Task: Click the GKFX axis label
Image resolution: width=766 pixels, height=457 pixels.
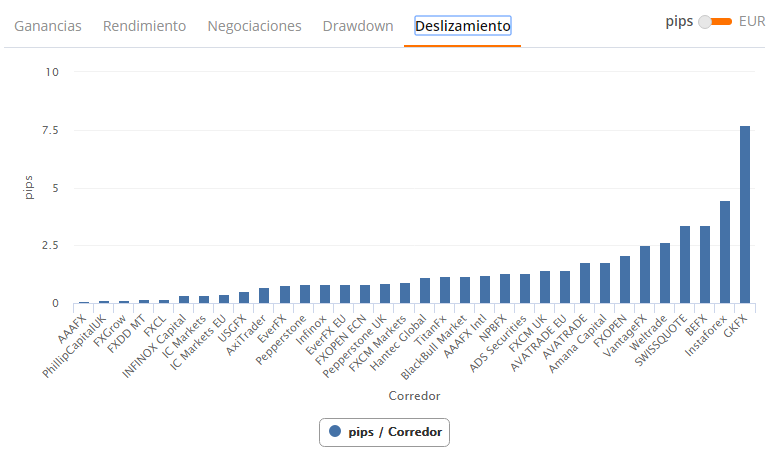Action: (x=736, y=325)
